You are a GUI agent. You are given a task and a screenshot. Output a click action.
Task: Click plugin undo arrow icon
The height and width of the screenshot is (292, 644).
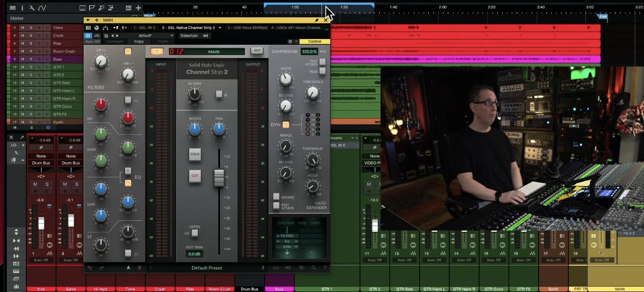tap(90, 268)
